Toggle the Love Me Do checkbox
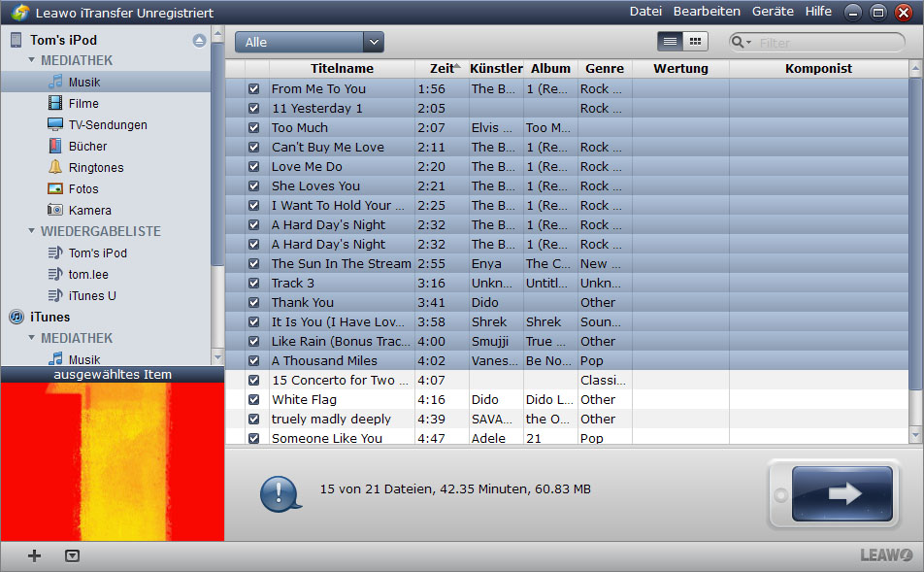The image size is (924, 572). (x=254, y=167)
